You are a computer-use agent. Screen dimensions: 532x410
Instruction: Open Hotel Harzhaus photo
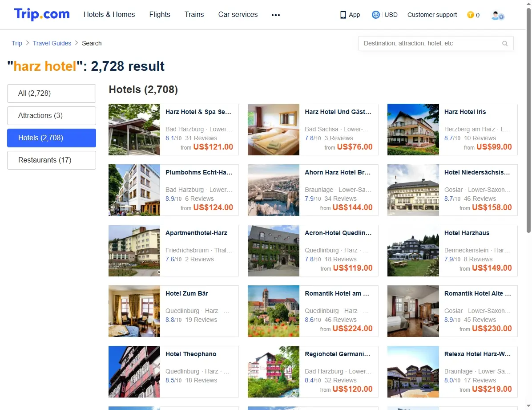click(413, 251)
